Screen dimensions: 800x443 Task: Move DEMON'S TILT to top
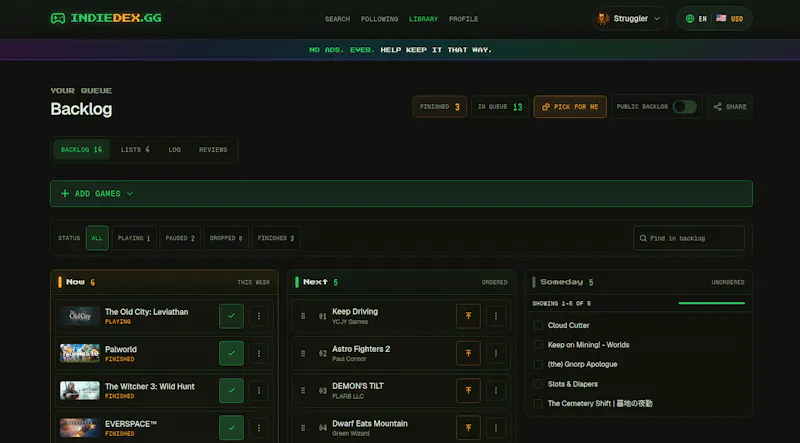pos(468,390)
